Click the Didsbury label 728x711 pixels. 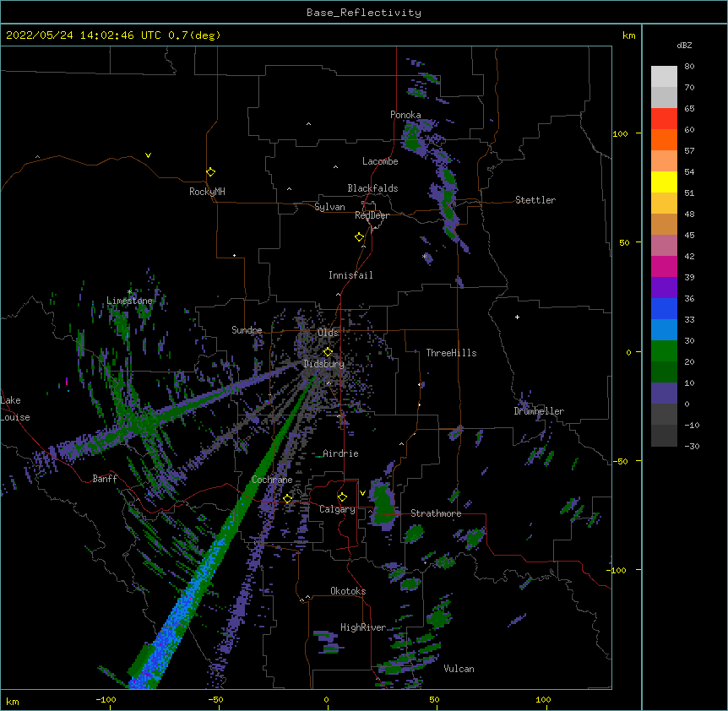pos(324,364)
